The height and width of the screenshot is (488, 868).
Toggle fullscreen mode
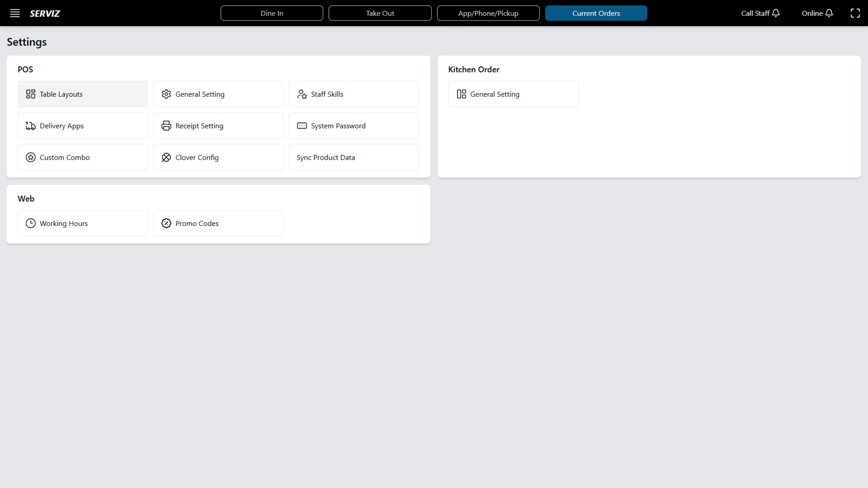pos(856,13)
